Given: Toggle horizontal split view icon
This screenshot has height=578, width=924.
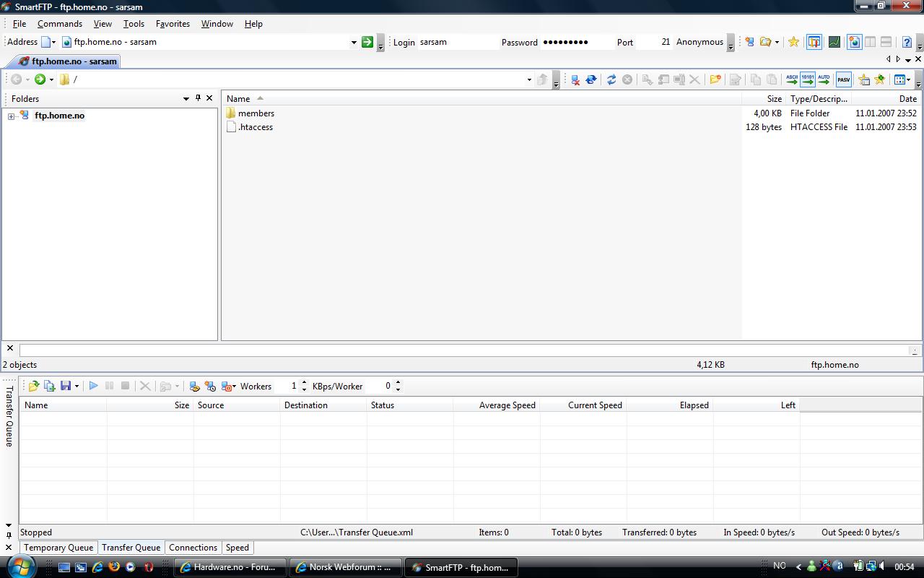Looking at the screenshot, I should 886,42.
